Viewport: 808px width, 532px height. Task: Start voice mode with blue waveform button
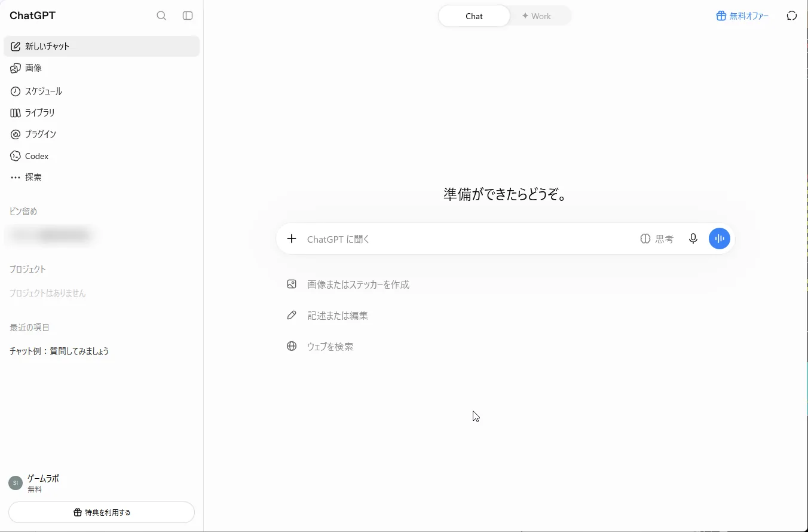(x=720, y=239)
